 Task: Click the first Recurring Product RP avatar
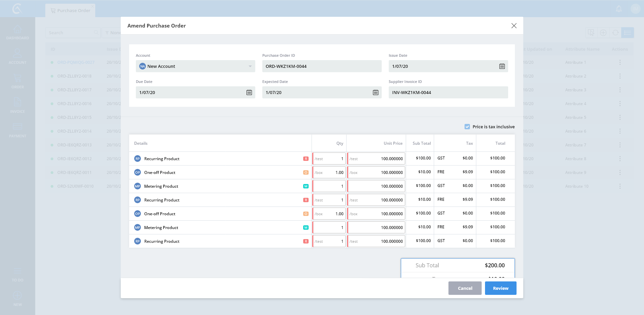[138, 159]
